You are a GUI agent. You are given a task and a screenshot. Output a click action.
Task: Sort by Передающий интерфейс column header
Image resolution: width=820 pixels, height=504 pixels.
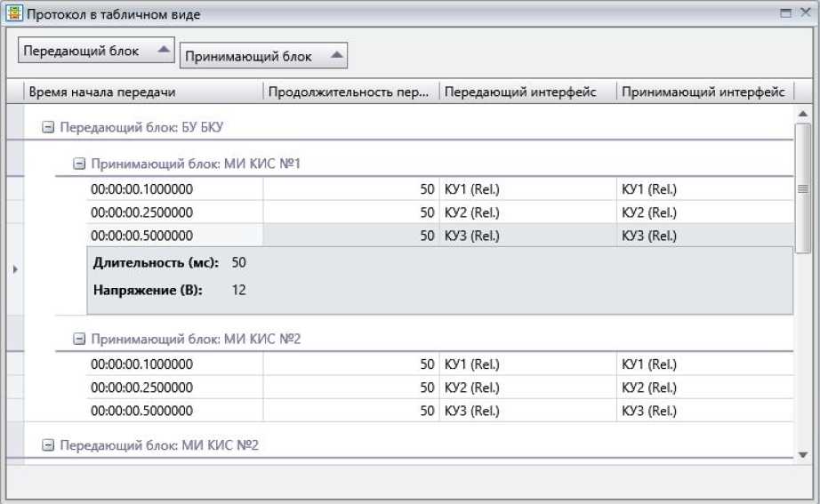click(528, 92)
